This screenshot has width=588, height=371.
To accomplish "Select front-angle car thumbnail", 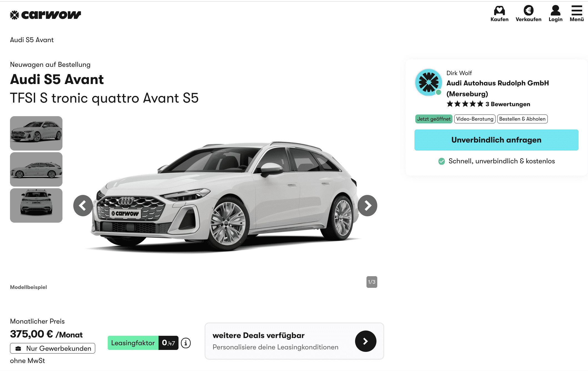I will [x=36, y=133].
